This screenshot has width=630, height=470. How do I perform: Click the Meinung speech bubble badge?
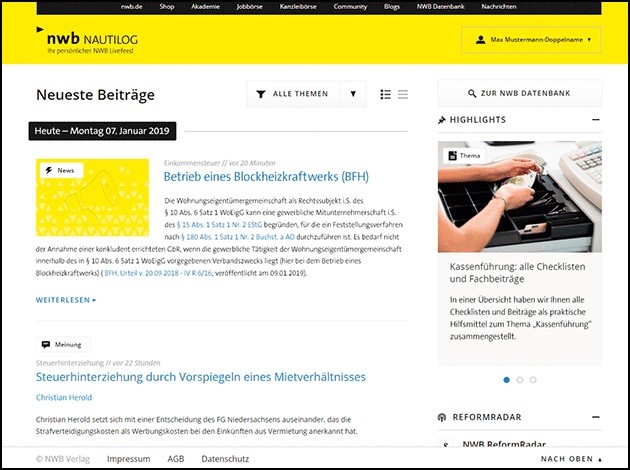pos(63,344)
